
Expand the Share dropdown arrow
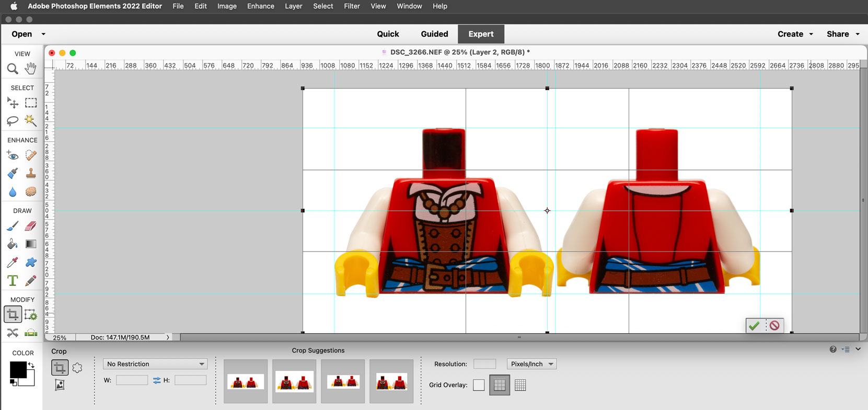point(858,34)
